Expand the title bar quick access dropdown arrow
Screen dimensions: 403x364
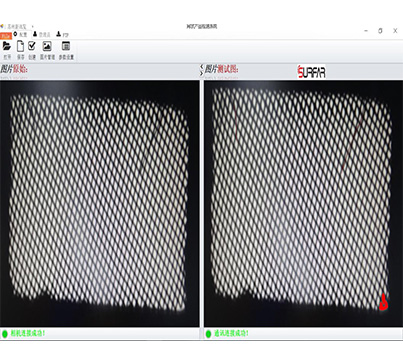pos(33,26)
